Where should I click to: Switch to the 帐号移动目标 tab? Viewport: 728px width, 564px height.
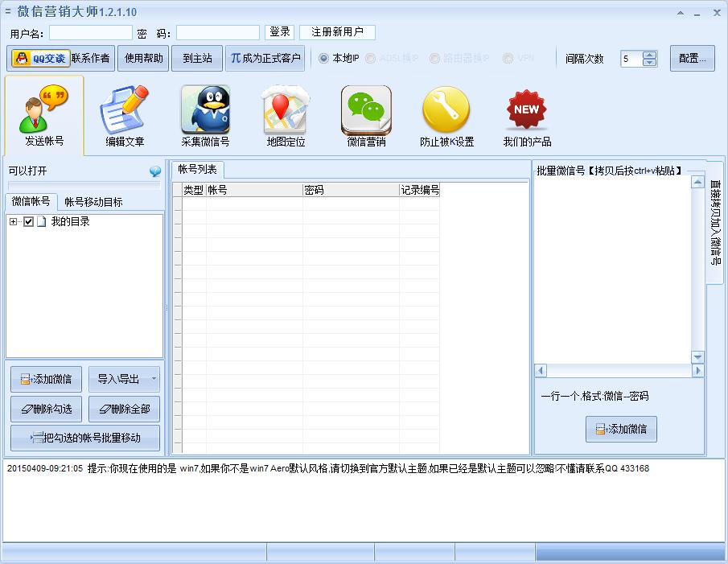(x=93, y=202)
